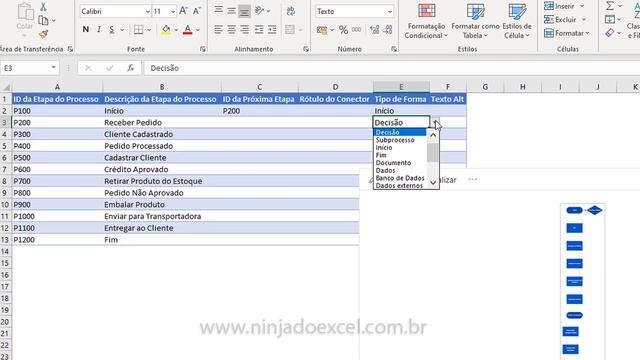Open Alinhamento dialog launcher

(x=306, y=49)
